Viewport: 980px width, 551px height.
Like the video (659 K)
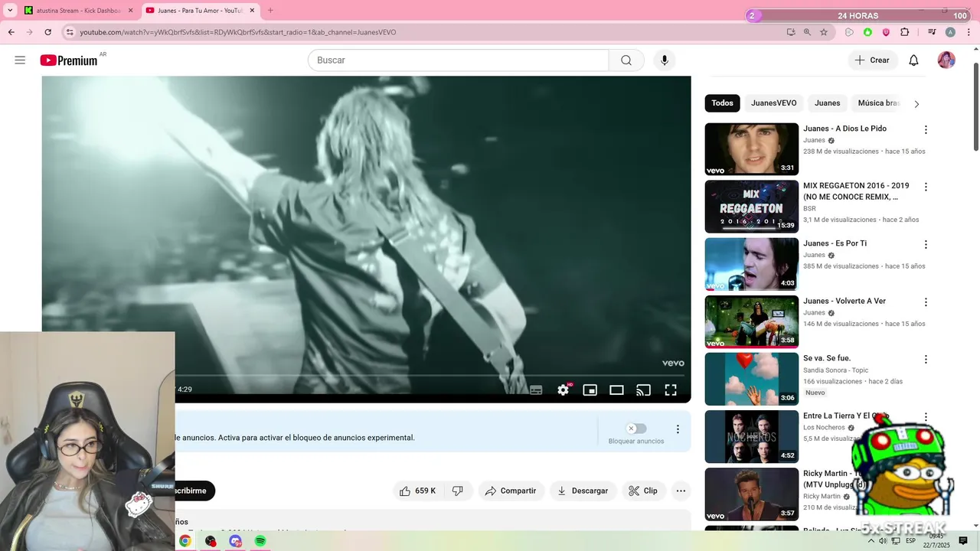(x=418, y=491)
